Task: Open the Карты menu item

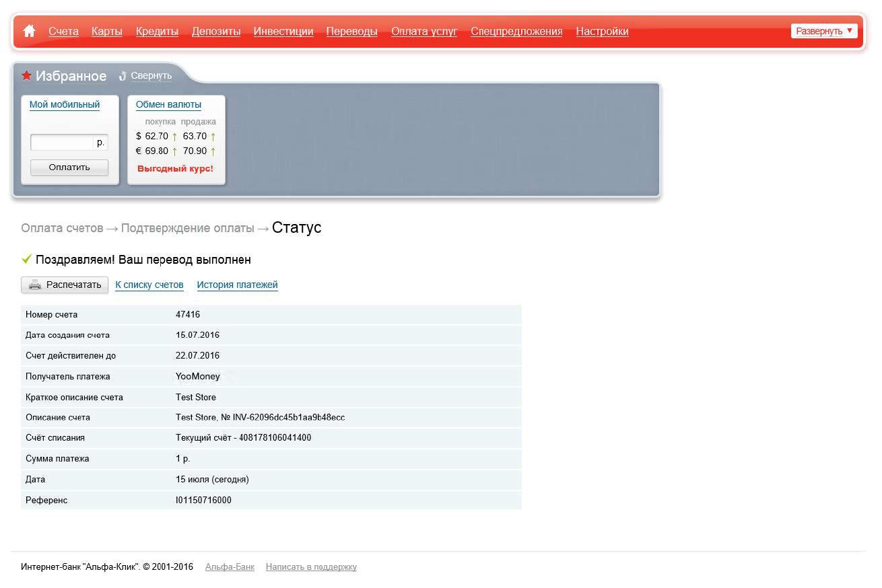Action: tap(107, 31)
